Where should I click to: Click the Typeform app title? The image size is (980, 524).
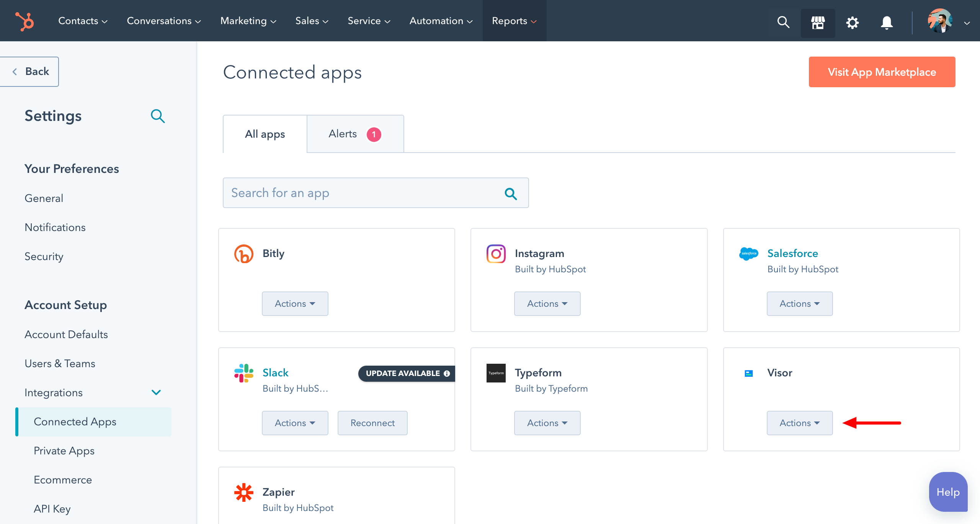538,373
